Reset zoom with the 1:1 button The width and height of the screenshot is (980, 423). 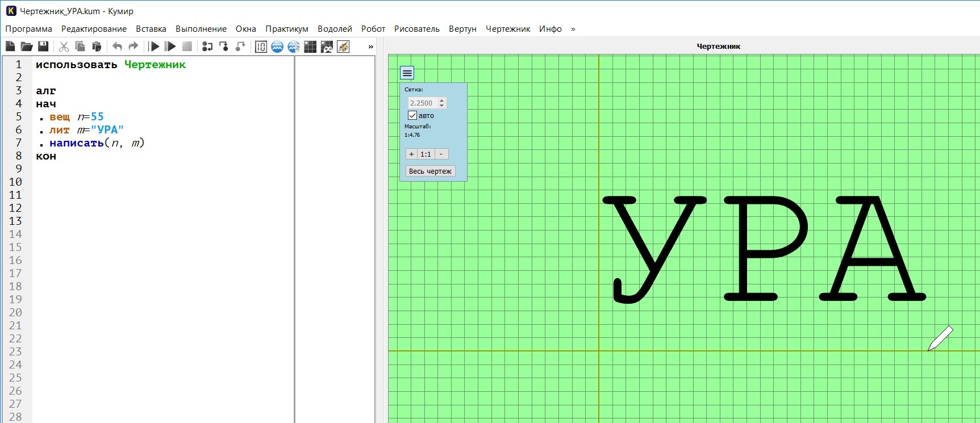[x=426, y=154]
